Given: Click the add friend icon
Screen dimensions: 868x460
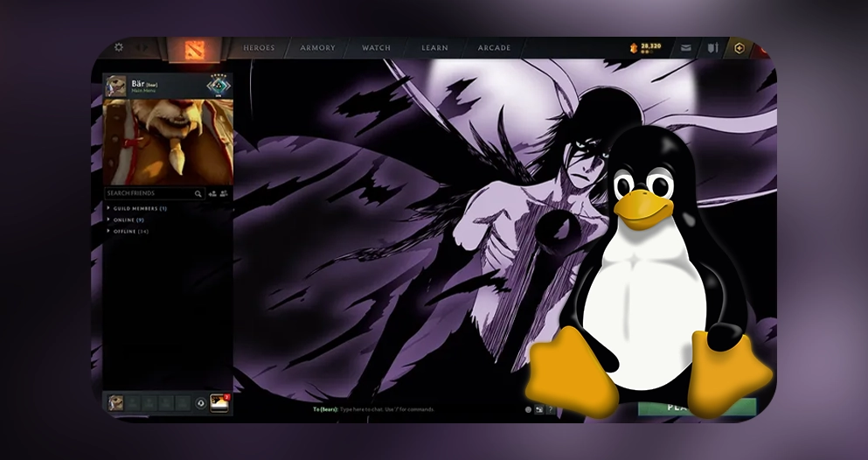Looking at the screenshot, I should [x=212, y=194].
